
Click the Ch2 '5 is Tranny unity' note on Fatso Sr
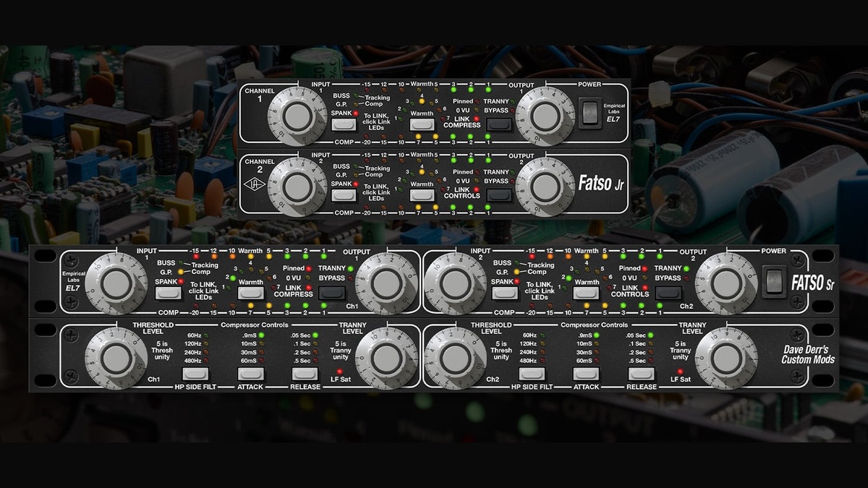pos(680,351)
